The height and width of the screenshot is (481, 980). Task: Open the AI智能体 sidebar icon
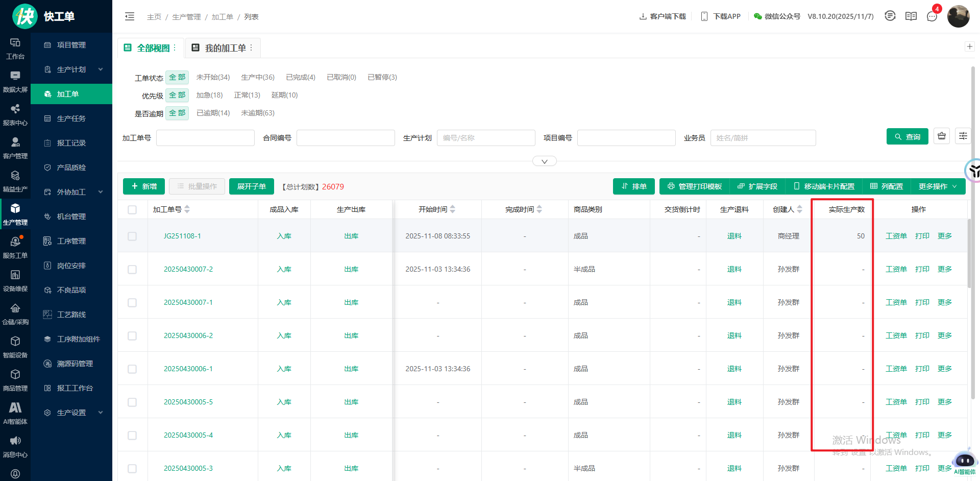click(x=15, y=413)
